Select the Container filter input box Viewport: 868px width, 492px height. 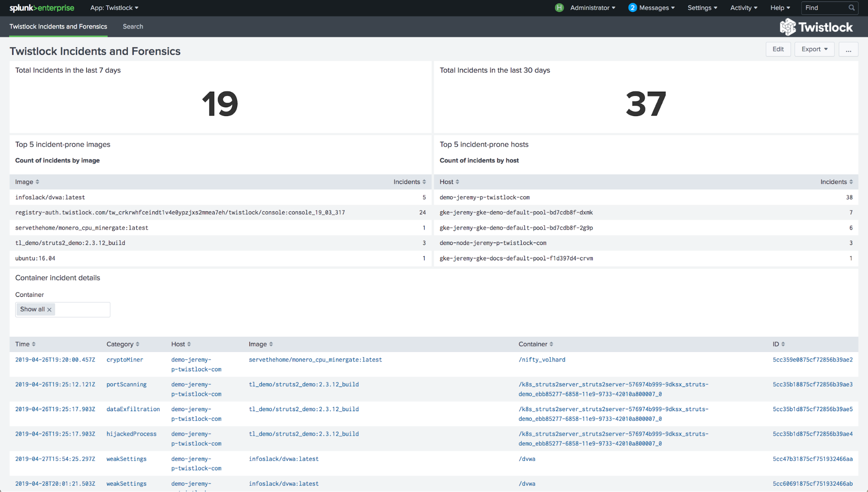[85, 309]
